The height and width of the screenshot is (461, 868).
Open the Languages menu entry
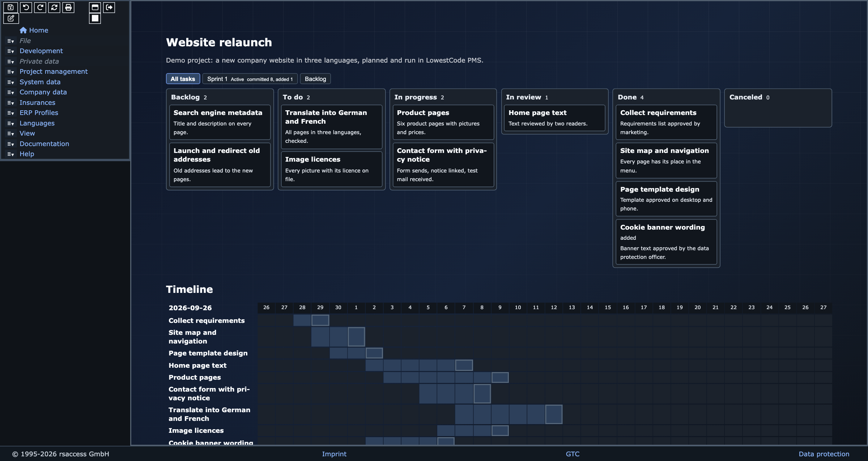[x=37, y=123]
